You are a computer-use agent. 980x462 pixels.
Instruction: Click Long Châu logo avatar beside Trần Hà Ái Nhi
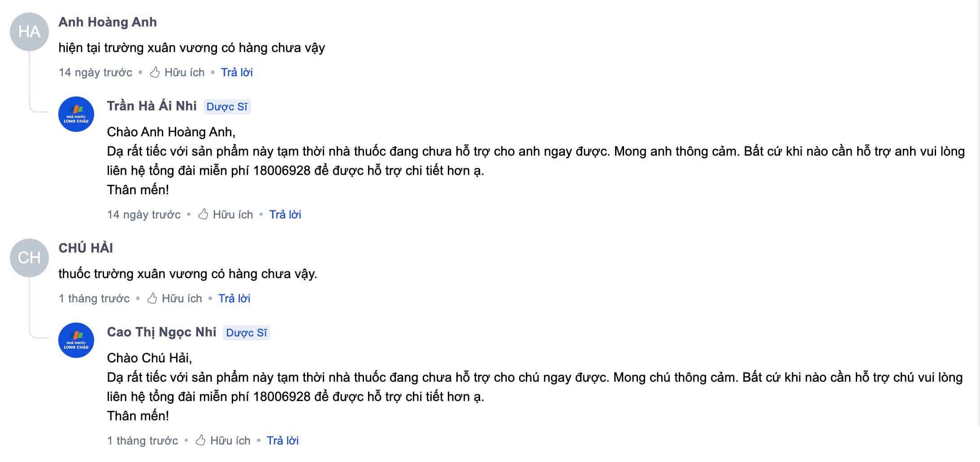pos(76,114)
